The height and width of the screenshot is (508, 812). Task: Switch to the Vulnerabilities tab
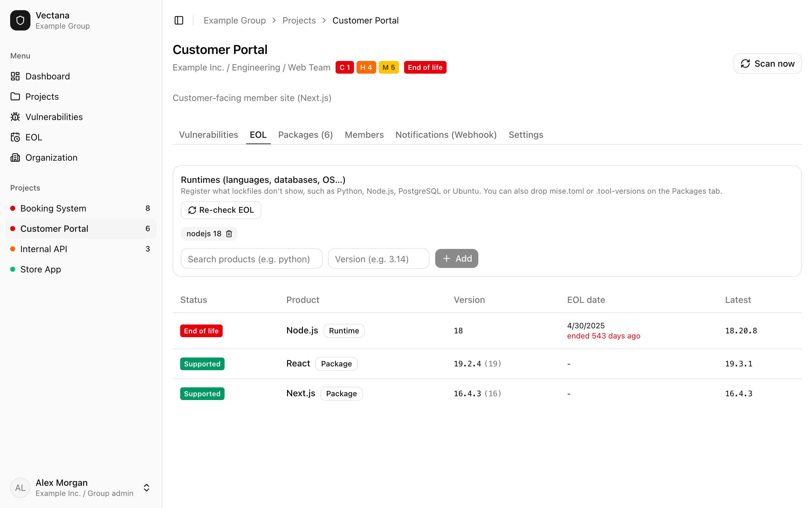(208, 135)
